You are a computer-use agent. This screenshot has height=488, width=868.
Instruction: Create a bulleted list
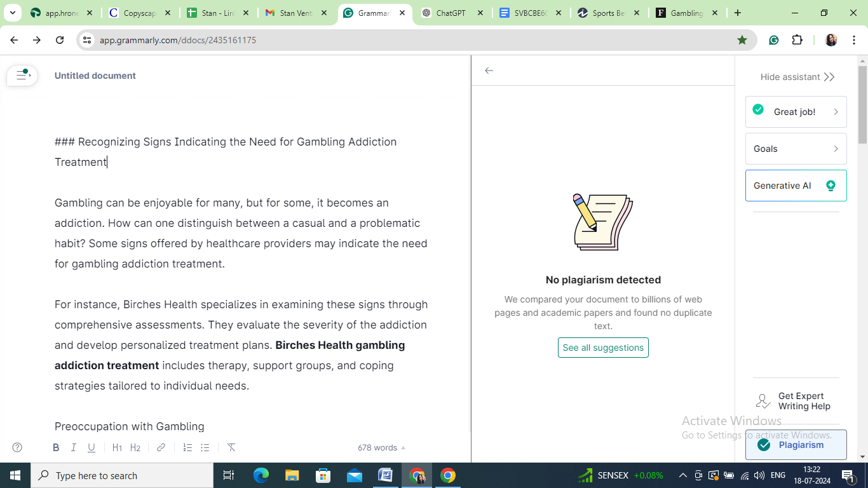[205, 447]
